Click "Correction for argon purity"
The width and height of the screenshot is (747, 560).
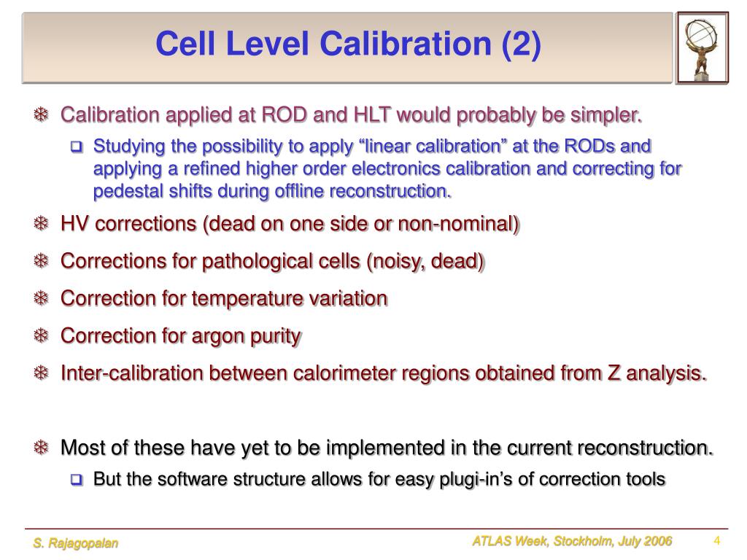coord(181,335)
